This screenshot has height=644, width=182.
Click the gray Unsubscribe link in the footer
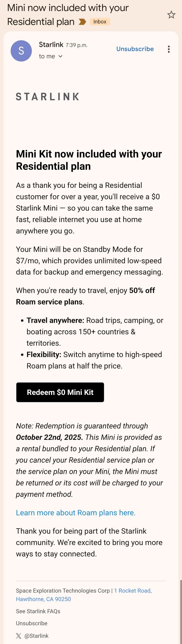point(32,623)
